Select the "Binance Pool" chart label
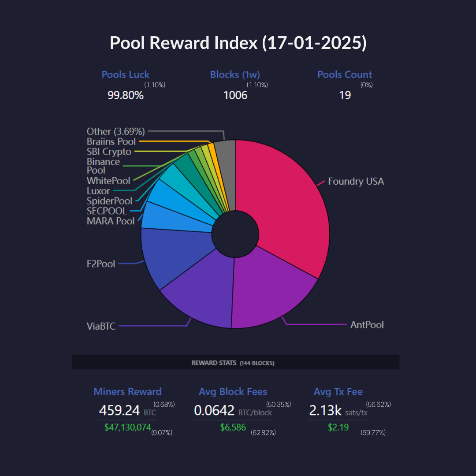 (103, 166)
